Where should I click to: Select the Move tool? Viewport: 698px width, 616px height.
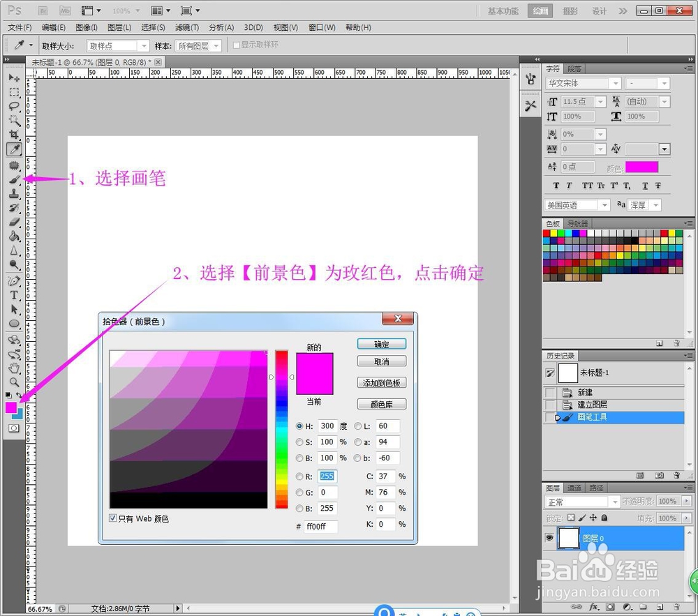[14, 78]
